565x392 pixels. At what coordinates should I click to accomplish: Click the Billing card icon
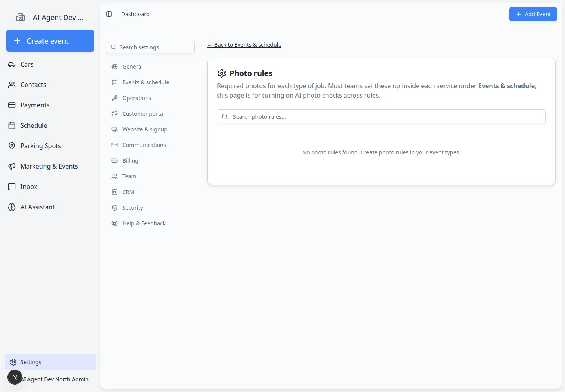(115, 161)
